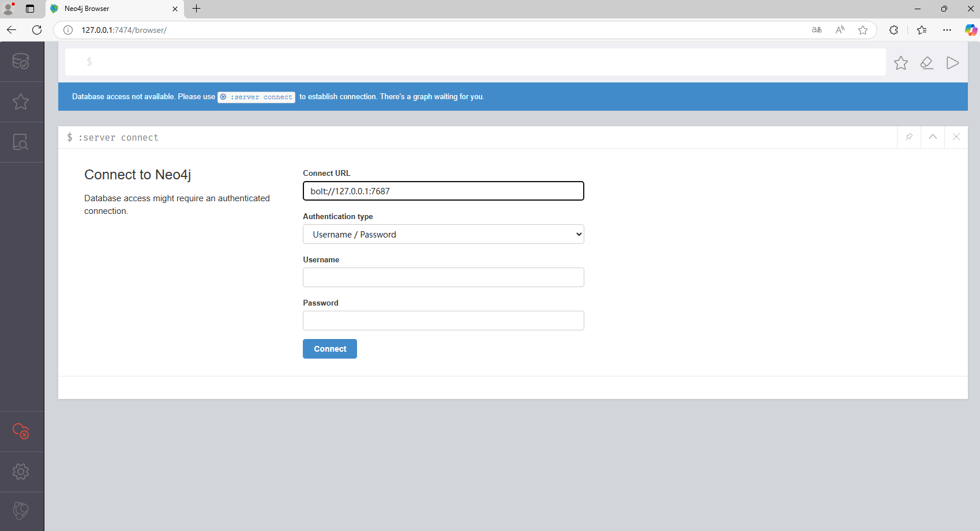Image resolution: width=980 pixels, height=531 pixels.
Task: Click the :server connect link in banner
Action: point(257,97)
